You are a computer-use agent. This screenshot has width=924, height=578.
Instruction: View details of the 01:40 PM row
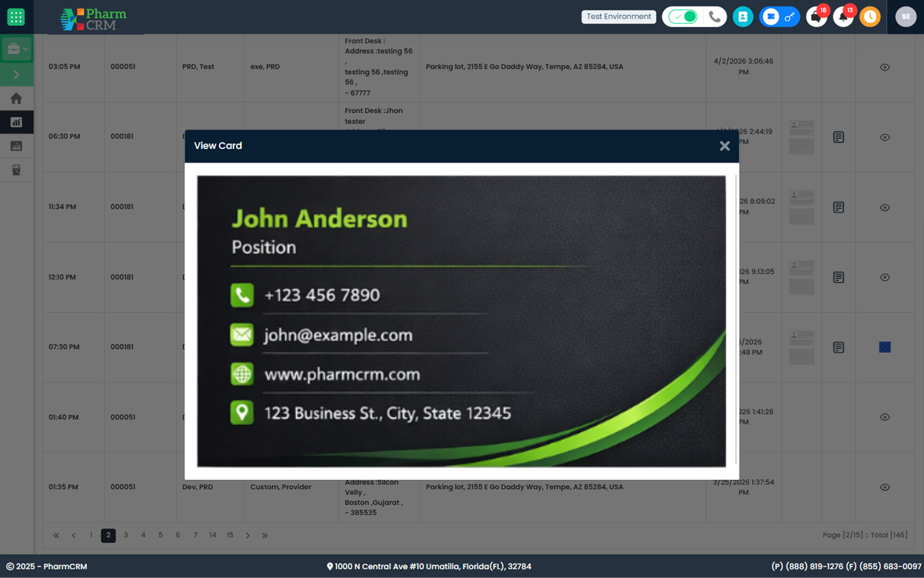pos(885,417)
